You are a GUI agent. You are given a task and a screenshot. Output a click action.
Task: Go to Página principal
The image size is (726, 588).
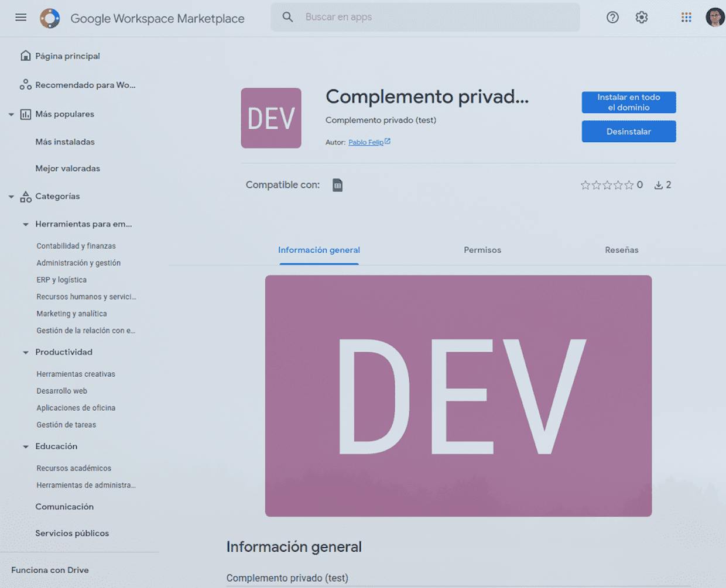(67, 56)
